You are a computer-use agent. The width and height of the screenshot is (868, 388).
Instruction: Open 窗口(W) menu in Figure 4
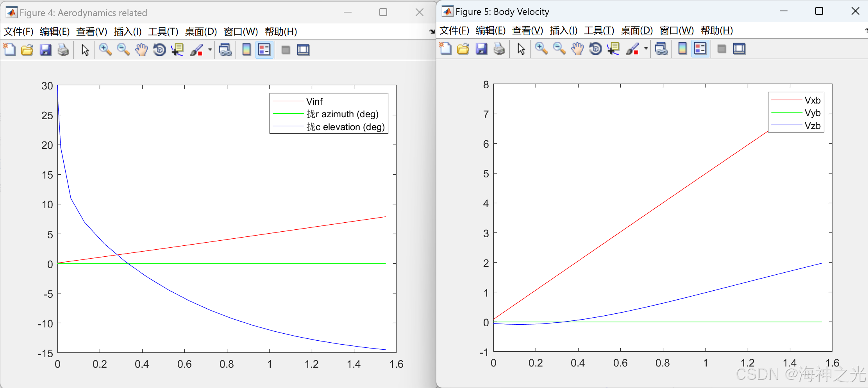241,31
